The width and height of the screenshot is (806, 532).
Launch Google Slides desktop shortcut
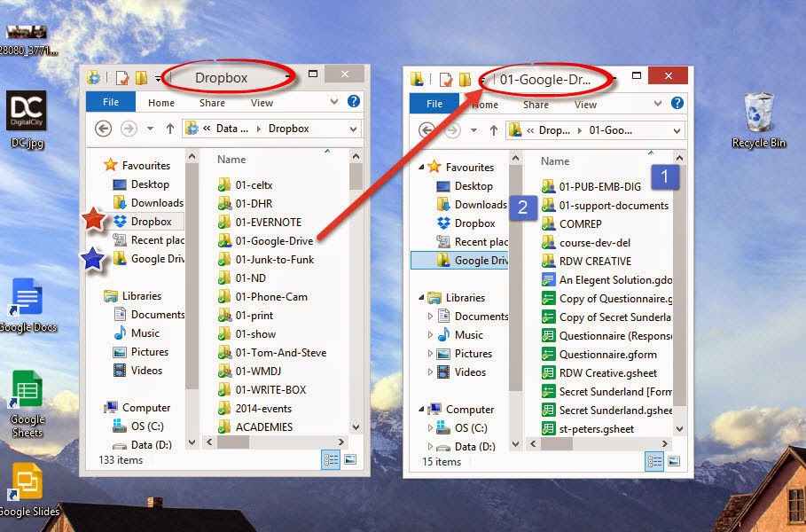coord(28,489)
